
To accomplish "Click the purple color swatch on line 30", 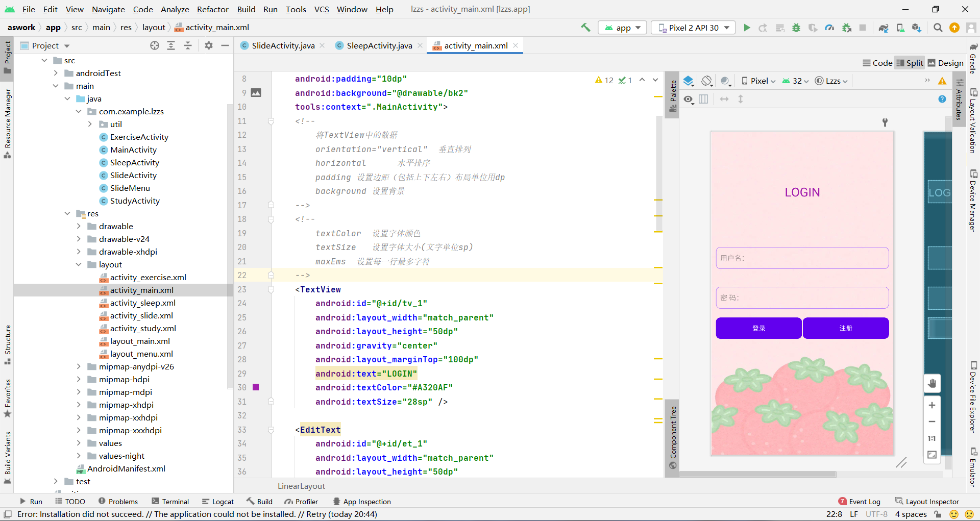I will point(256,387).
